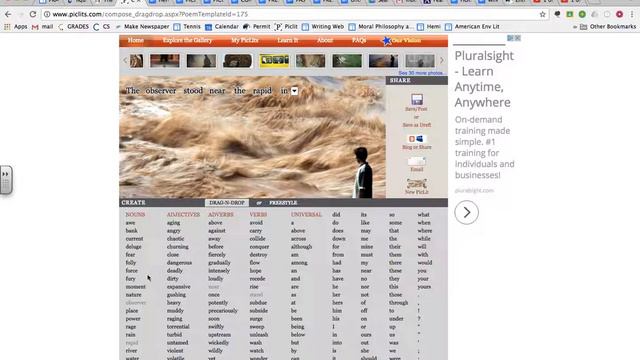The height and width of the screenshot is (360, 640).
Task: Switch to the Freestyle tab
Action: pos(283,202)
